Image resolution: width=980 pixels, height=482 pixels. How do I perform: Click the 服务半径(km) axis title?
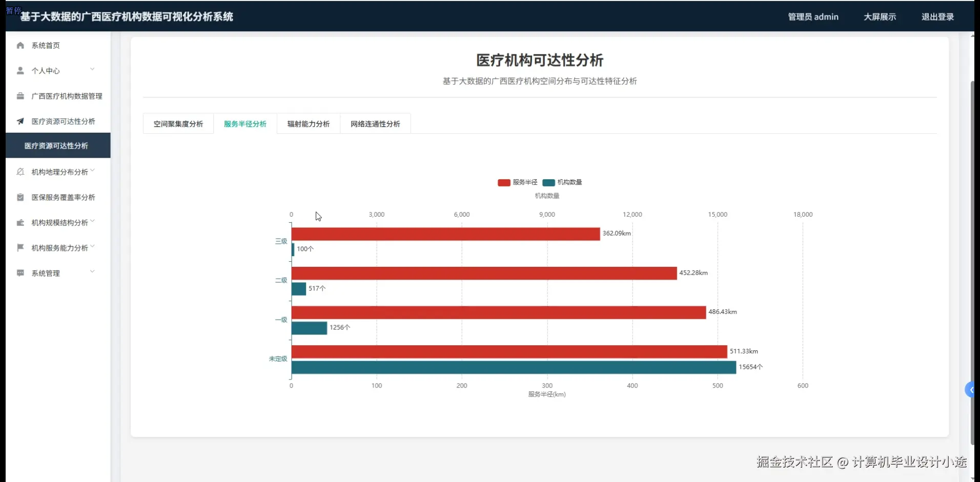pos(547,394)
